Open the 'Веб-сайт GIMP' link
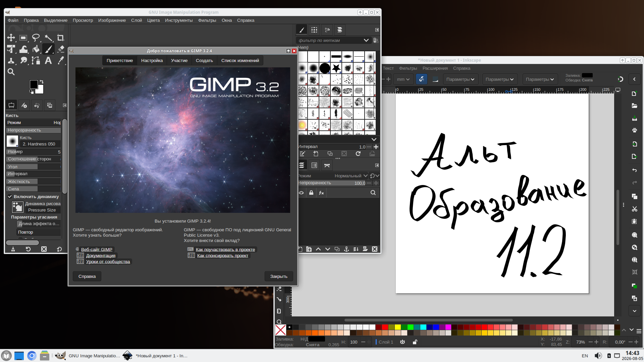Viewport: 644px width, 362px height. 97,249
